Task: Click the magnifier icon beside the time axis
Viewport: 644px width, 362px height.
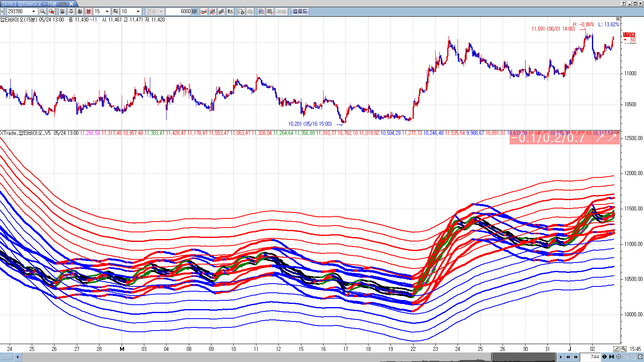Action: (623, 349)
